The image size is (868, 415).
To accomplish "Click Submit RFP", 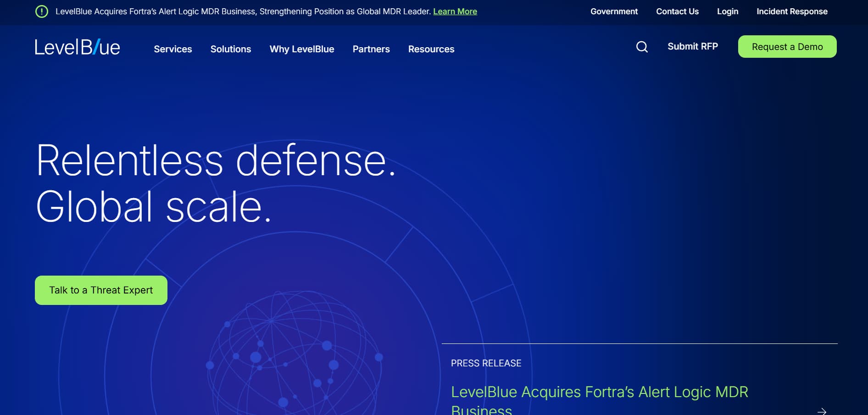I will pyautogui.click(x=693, y=46).
